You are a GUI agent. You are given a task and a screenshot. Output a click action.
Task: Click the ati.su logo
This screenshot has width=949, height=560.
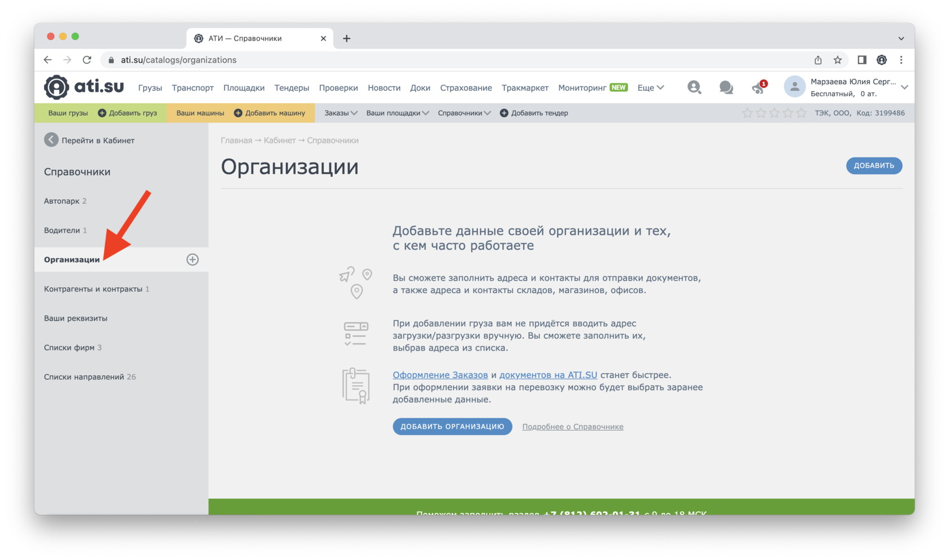[84, 86]
